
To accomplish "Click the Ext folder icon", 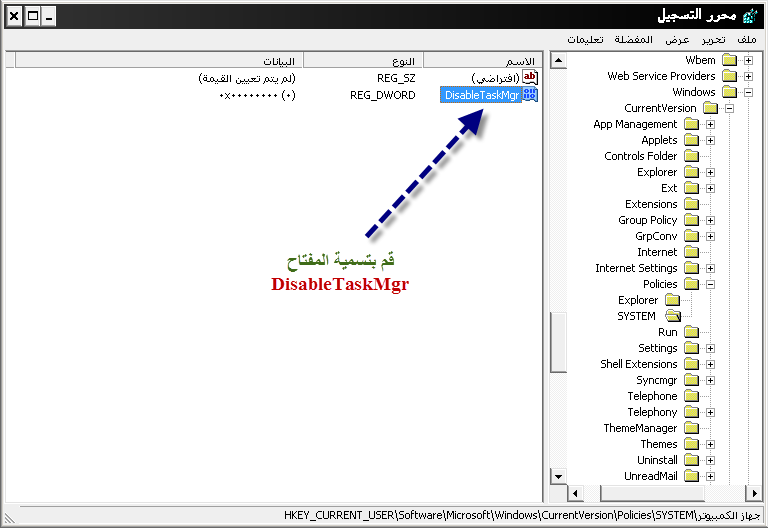I will click(691, 188).
